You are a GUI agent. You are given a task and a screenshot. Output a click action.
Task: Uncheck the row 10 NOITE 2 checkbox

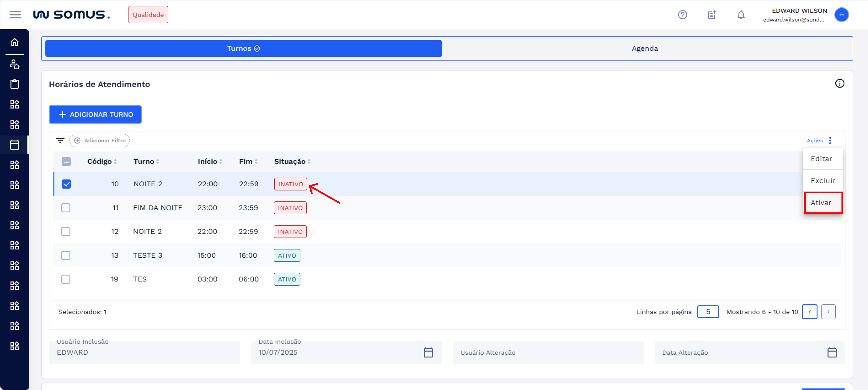click(66, 184)
